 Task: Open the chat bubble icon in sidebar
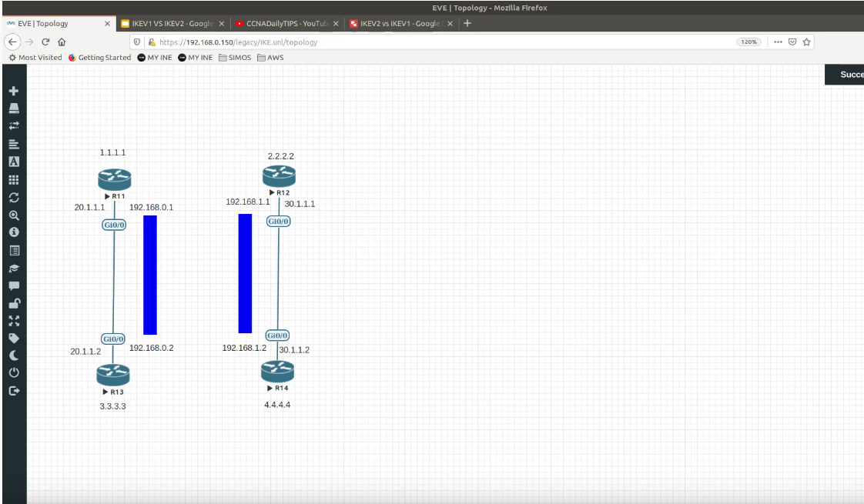pyautogui.click(x=14, y=286)
